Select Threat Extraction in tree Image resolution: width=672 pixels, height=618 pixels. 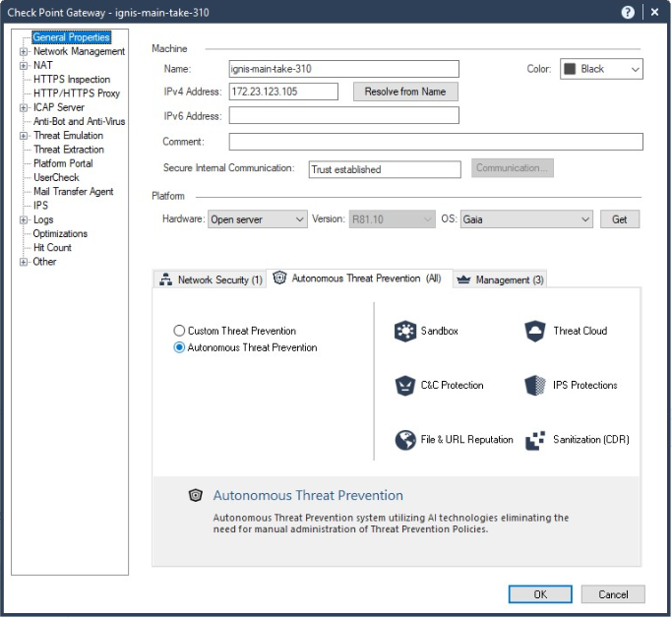pos(69,150)
